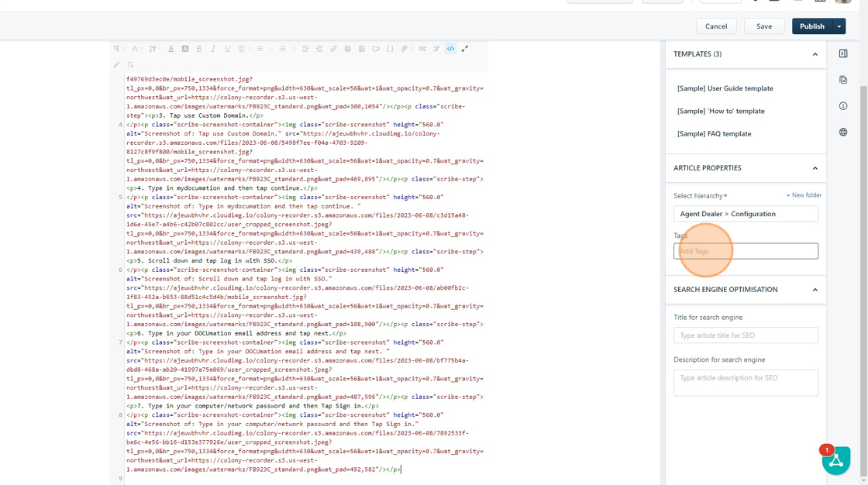Open the chat widget with notification badge
Image resolution: width=868 pixels, height=485 pixels.
coord(836,460)
